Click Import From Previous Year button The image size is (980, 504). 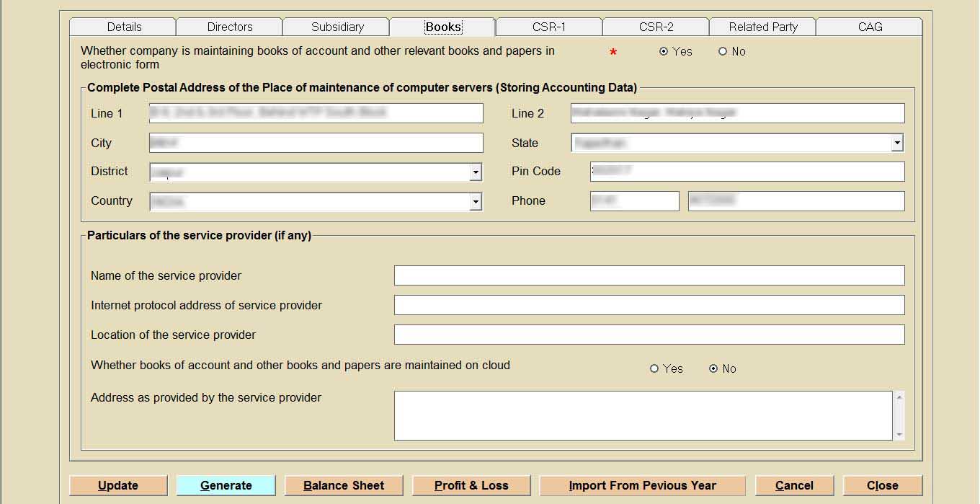(x=642, y=485)
